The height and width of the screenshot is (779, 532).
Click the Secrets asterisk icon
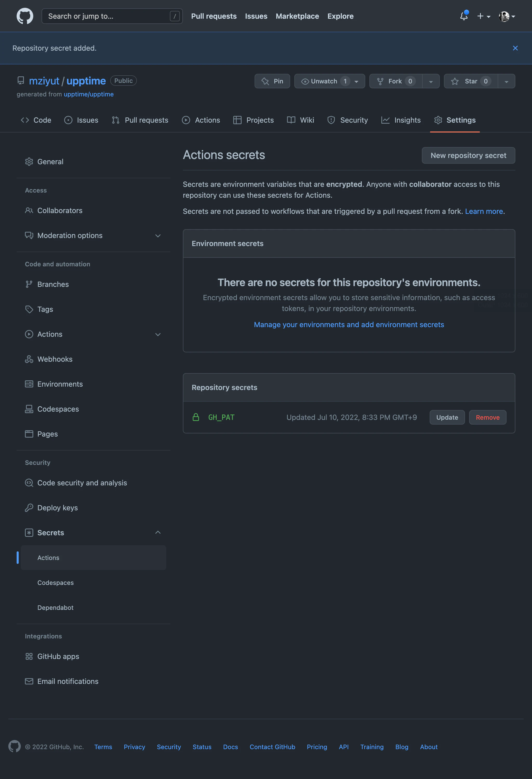point(29,533)
